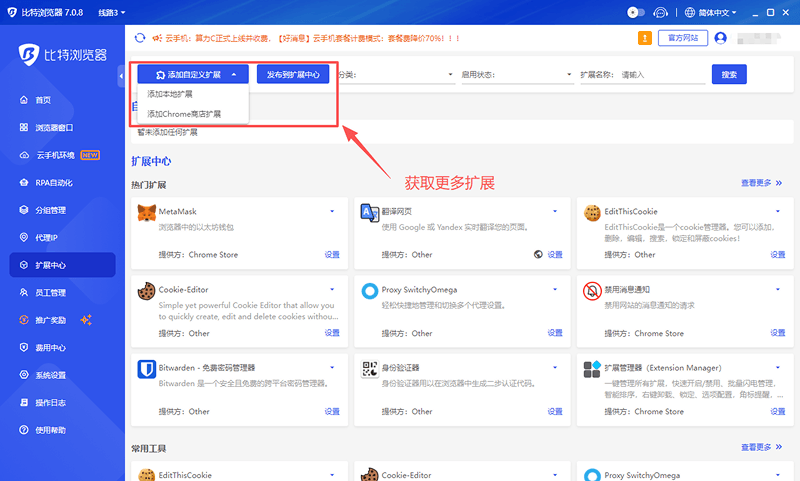Image resolution: width=800 pixels, height=481 pixels.
Task: Expand the 启用状态 filter dropdown
Action: pyautogui.click(x=515, y=74)
